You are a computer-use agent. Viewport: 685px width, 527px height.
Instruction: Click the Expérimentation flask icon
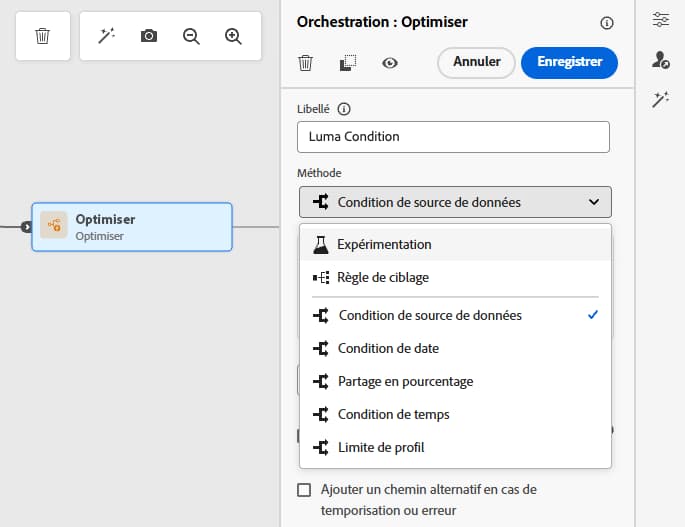321,245
